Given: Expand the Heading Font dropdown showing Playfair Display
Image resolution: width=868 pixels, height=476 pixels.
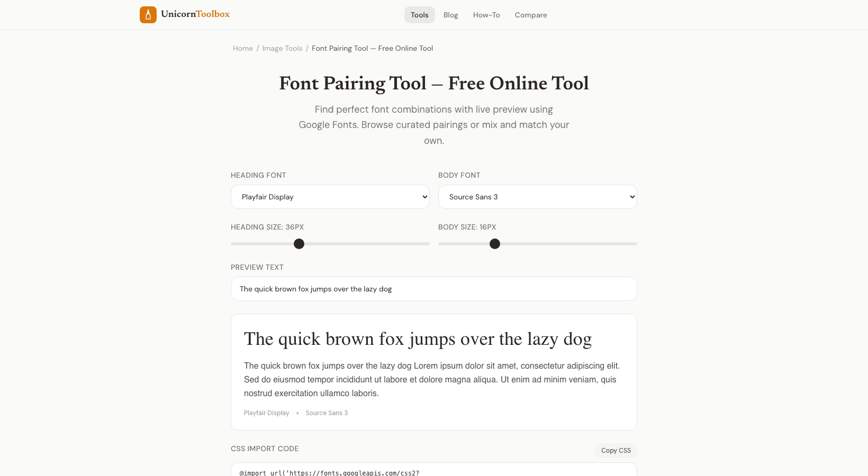Looking at the screenshot, I should click(330, 197).
